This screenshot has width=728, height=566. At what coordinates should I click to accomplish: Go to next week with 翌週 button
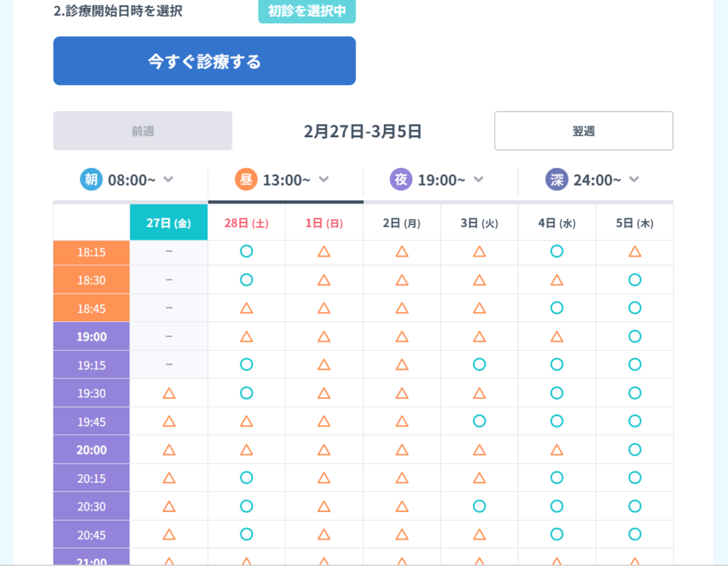coord(583,131)
